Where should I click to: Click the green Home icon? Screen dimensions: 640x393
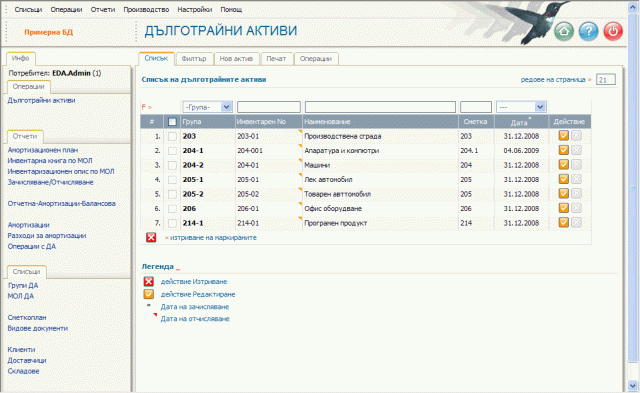[564, 31]
